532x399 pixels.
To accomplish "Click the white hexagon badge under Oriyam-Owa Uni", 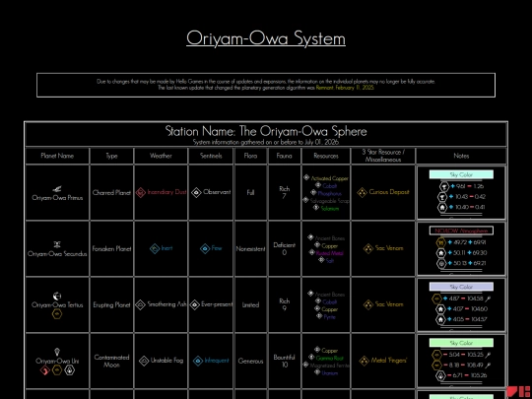I will coord(70,370).
